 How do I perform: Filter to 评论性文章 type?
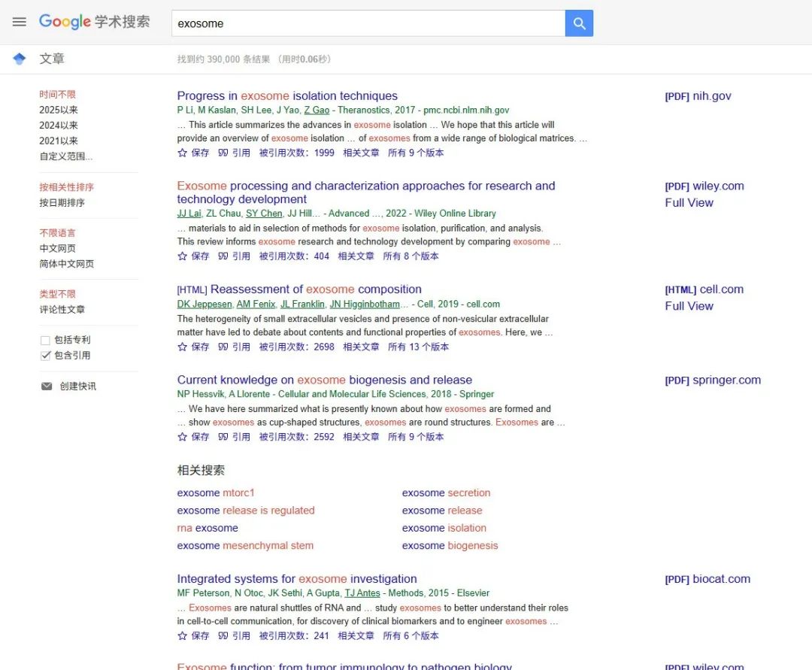pyautogui.click(x=62, y=309)
